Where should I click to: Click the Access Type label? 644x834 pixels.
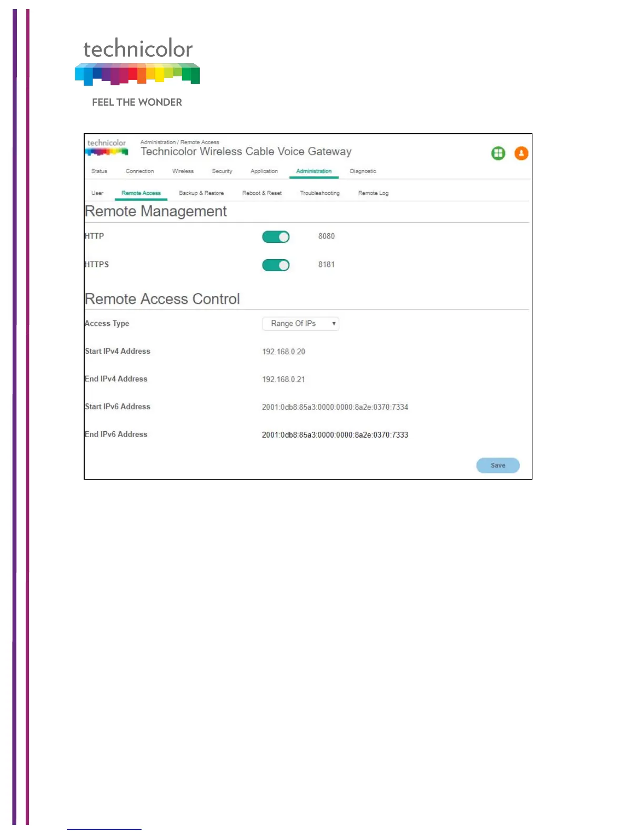[x=107, y=323]
